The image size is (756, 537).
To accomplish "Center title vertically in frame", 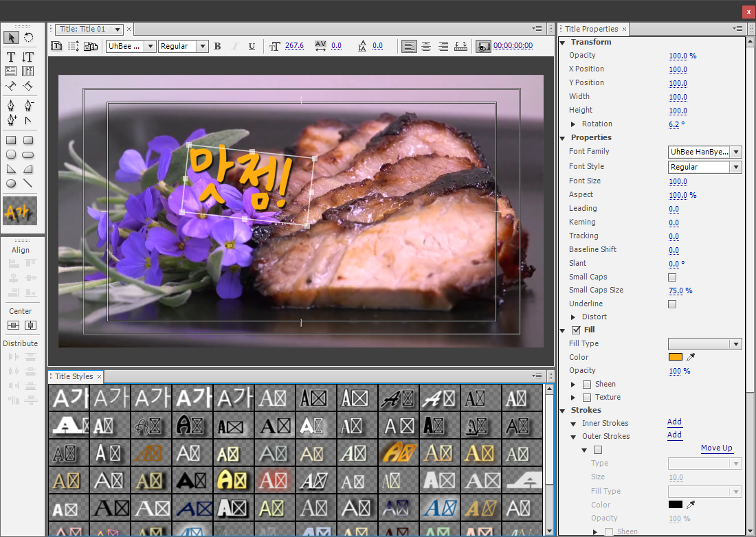I will (14, 325).
